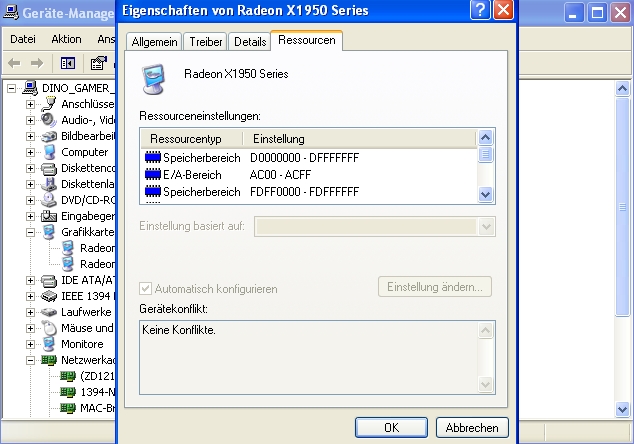Click the Laufwerke drive icon
This screenshot has height=444, width=634.
pos(49,312)
